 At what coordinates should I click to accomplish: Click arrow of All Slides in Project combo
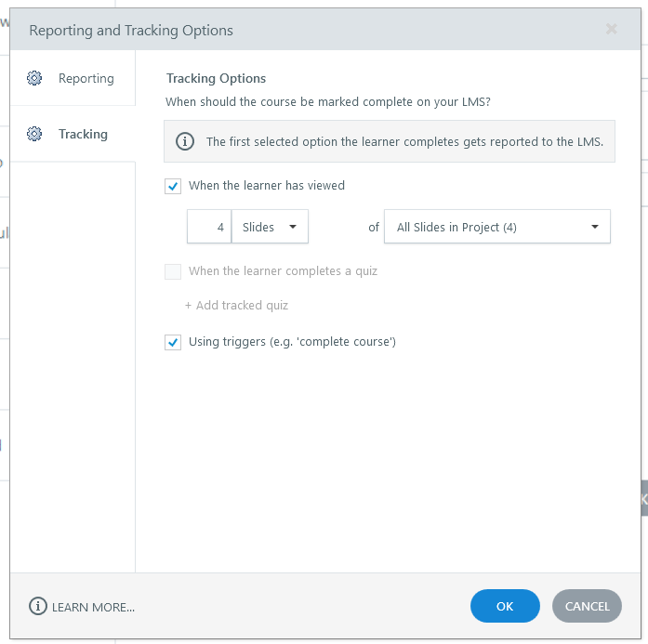click(x=595, y=227)
